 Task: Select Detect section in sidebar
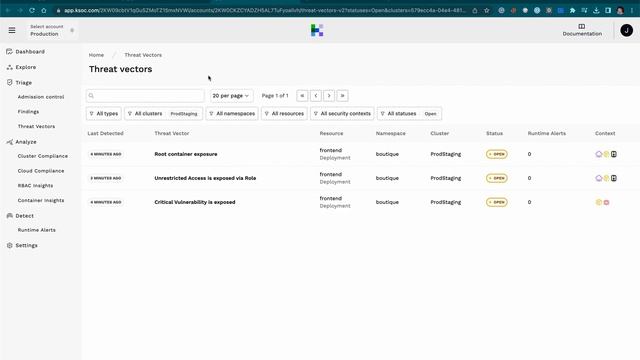pos(24,216)
